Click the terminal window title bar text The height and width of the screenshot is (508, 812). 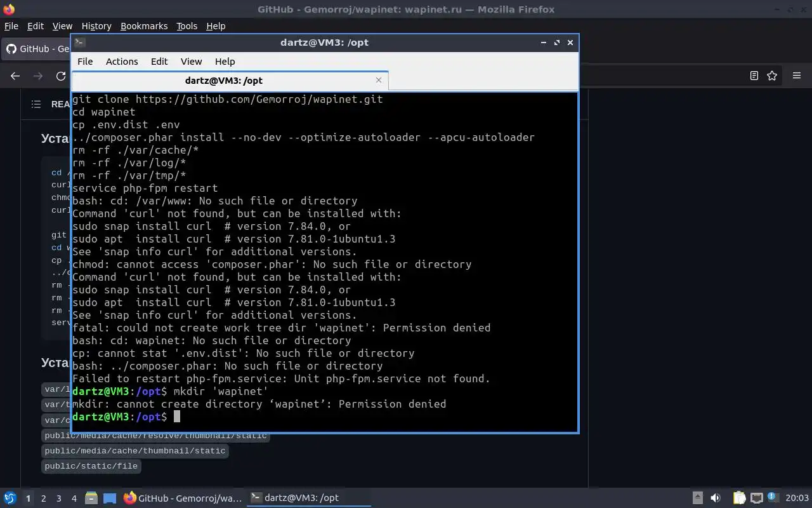[x=324, y=43]
